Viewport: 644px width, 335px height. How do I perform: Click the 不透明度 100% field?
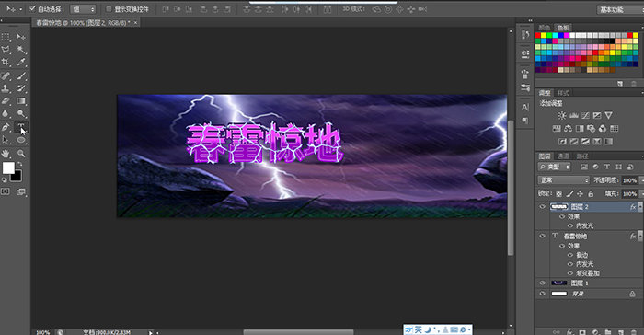point(629,180)
